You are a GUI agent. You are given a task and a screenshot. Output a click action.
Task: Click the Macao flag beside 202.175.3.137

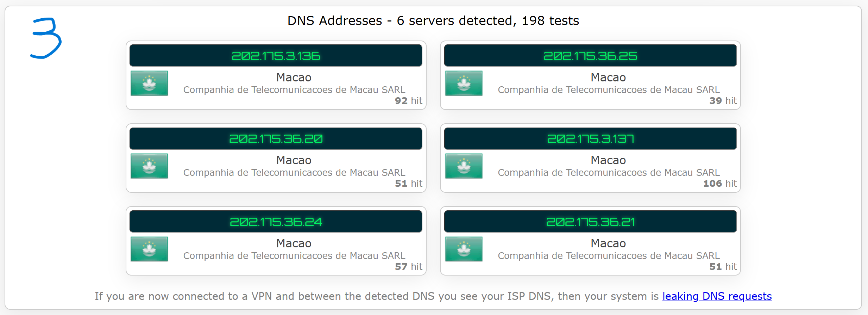tap(464, 166)
